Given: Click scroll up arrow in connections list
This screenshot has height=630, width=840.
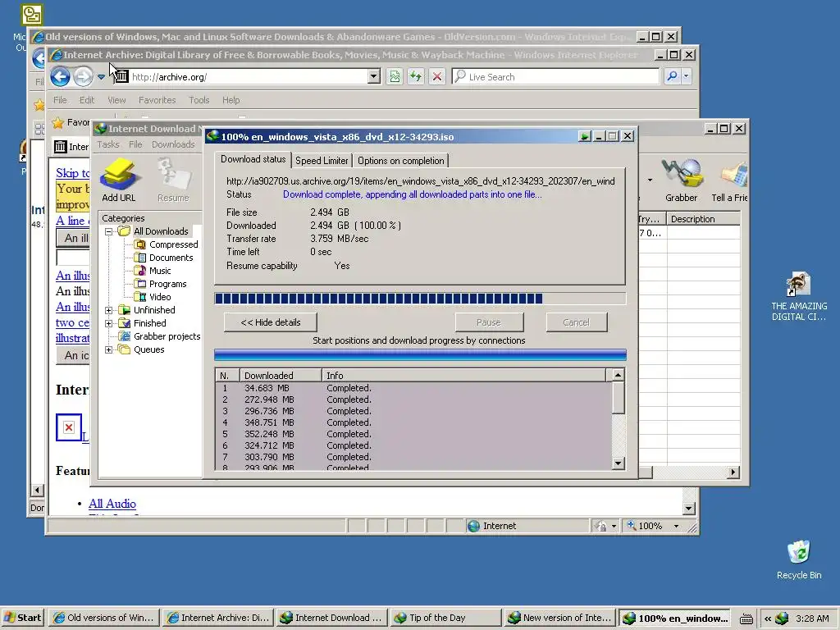Looking at the screenshot, I should pos(618,375).
